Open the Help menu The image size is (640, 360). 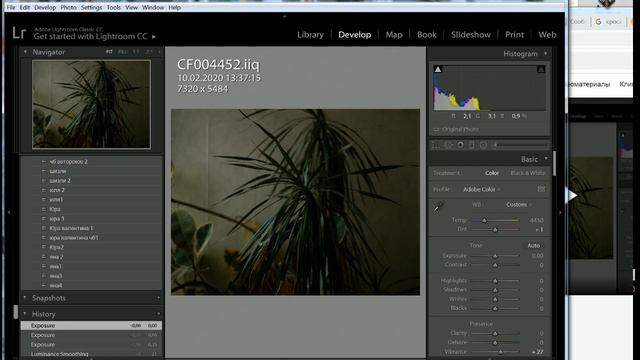click(174, 7)
